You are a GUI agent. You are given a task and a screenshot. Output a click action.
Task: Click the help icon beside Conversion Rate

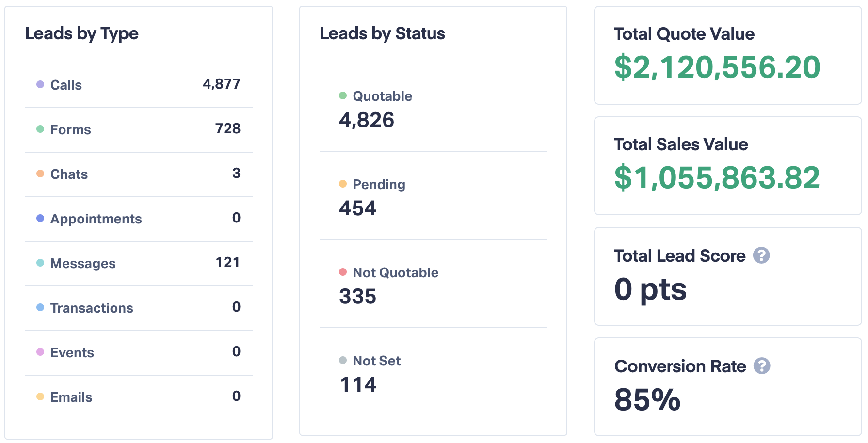pos(762,366)
